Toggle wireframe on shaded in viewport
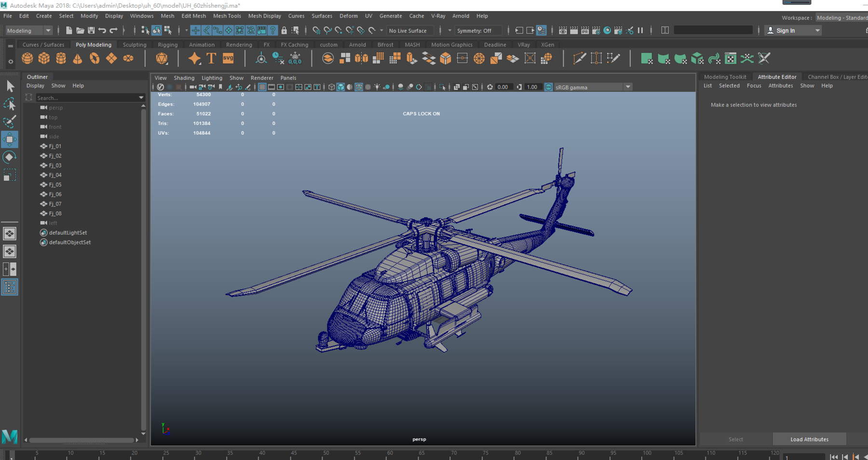 point(359,87)
